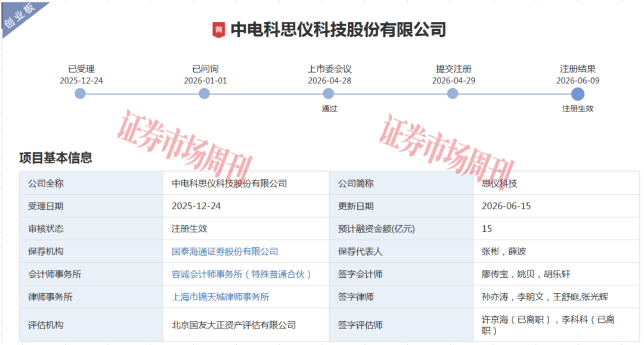Click the 审核状态 value 注册生效 in table

[189, 228]
